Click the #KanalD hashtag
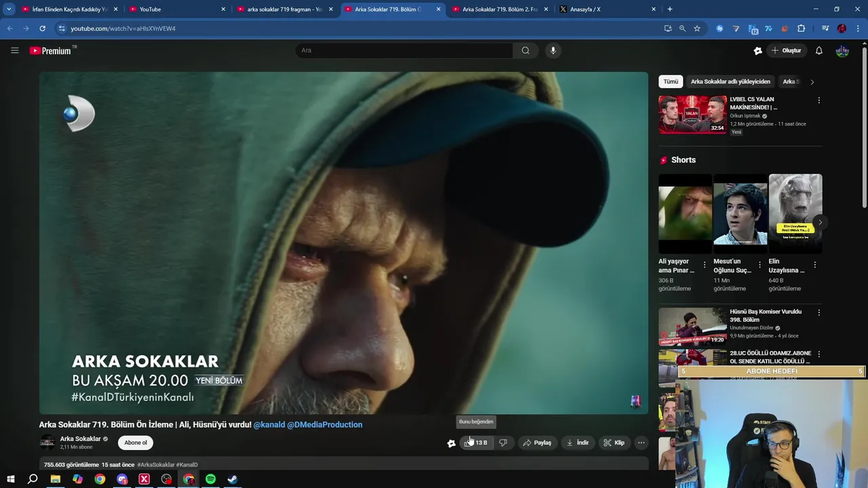Image resolution: width=868 pixels, height=488 pixels. coord(187,465)
